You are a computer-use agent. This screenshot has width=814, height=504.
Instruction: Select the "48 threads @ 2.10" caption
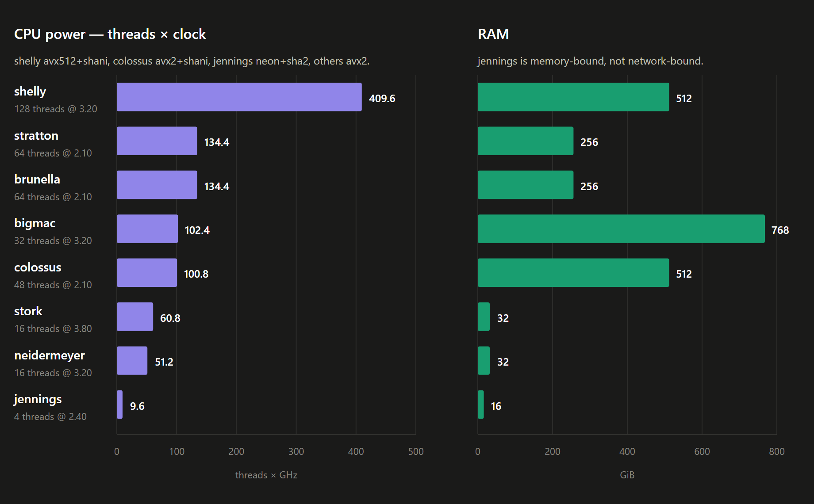pyautogui.click(x=53, y=285)
